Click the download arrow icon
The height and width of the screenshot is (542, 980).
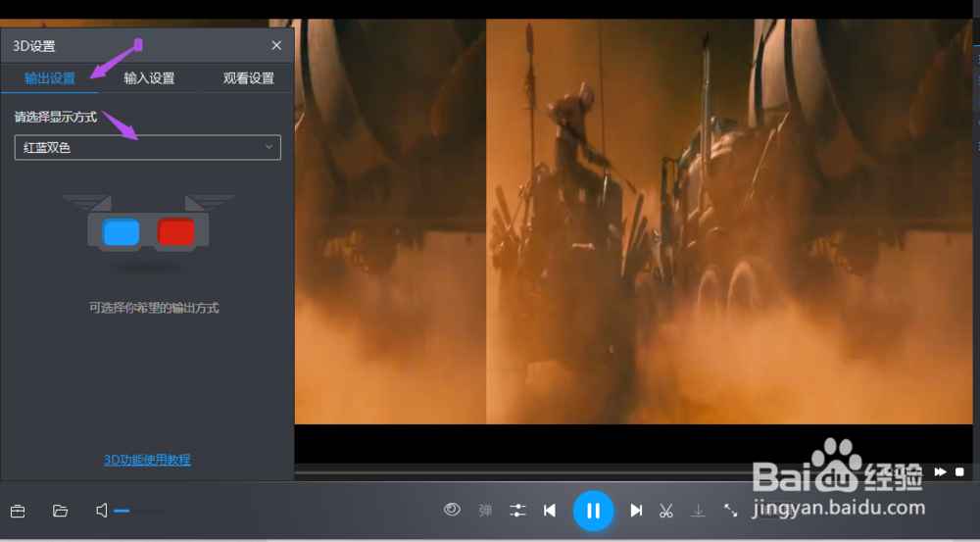(x=698, y=511)
